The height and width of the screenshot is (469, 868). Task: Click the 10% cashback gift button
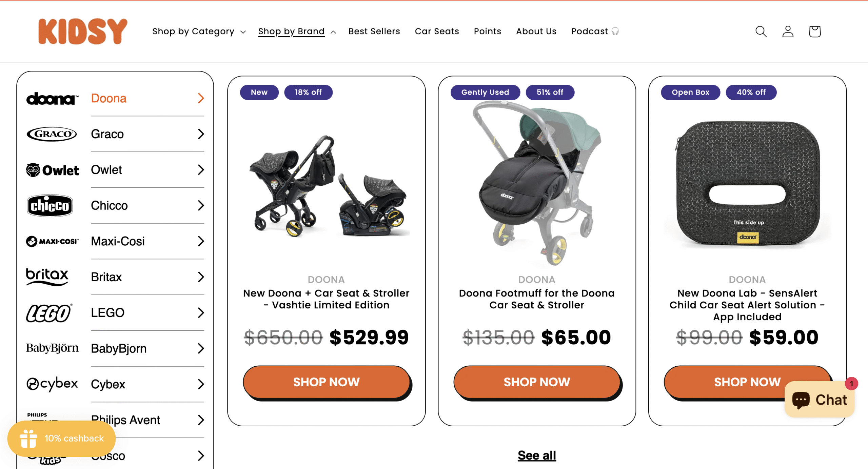click(61, 439)
